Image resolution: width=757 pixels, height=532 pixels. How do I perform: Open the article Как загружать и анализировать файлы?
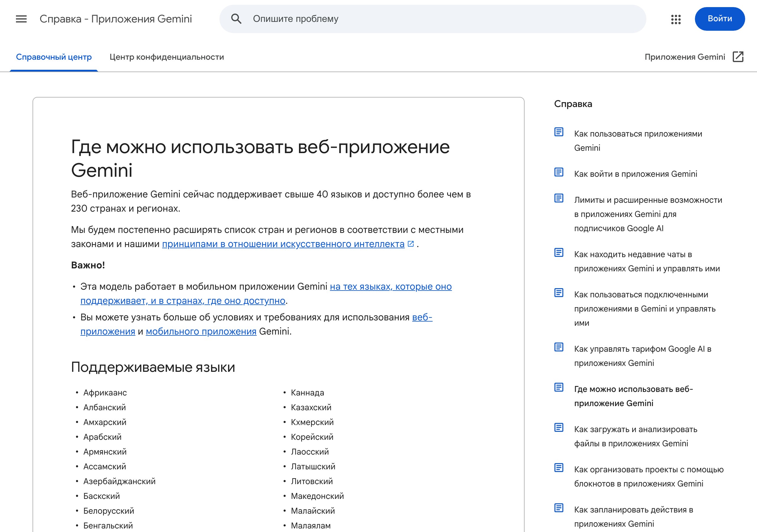click(x=635, y=437)
